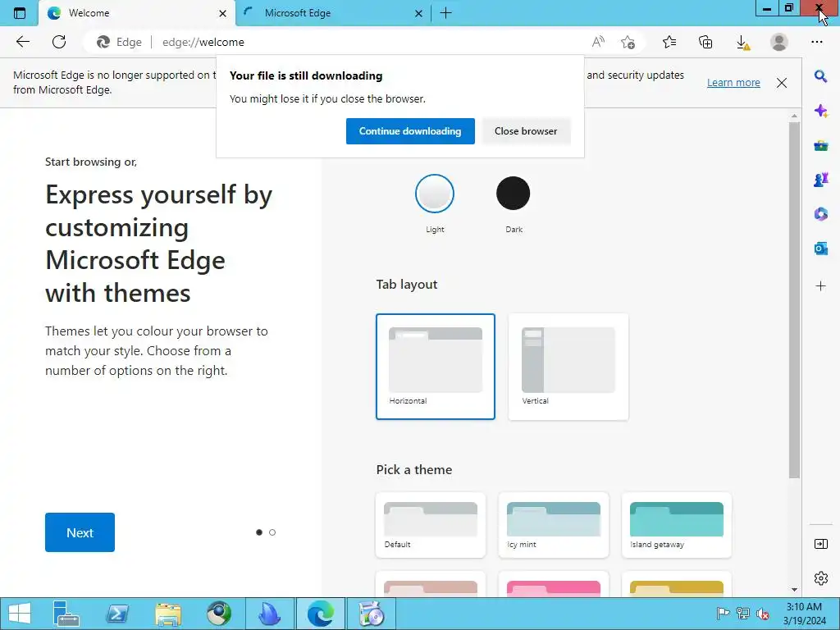Click Continue downloading button

[410, 131]
